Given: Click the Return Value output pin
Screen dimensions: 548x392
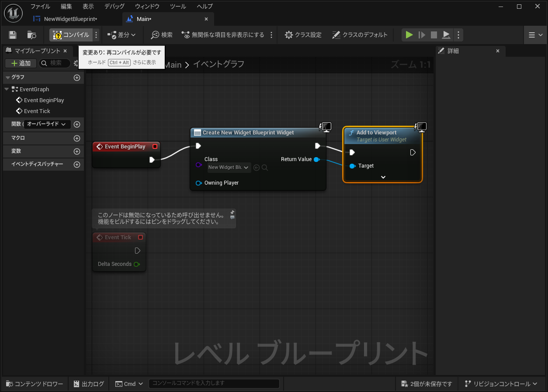Looking at the screenshot, I should 317,159.
